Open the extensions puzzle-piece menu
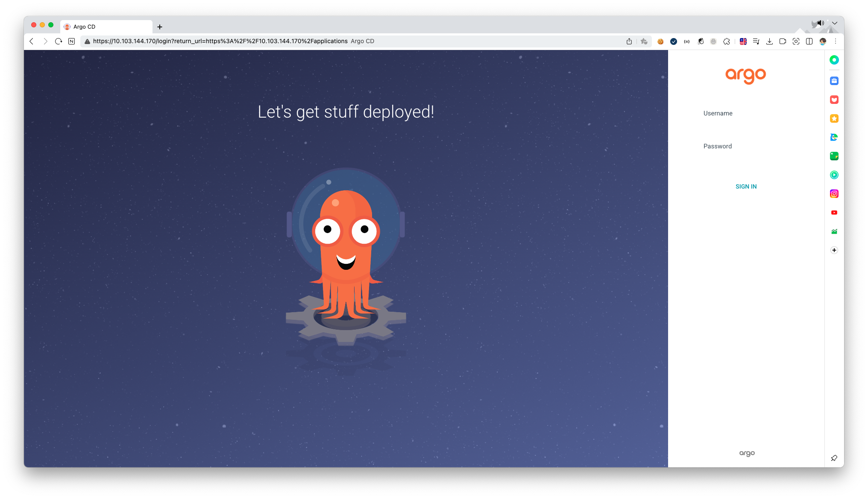This screenshot has height=499, width=868. [727, 41]
